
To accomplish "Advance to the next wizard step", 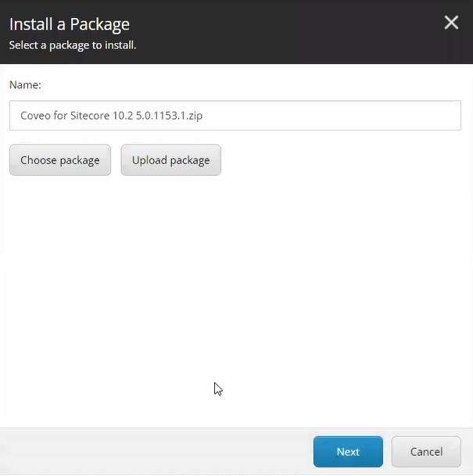I will pyautogui.click(x=348, y=452).
